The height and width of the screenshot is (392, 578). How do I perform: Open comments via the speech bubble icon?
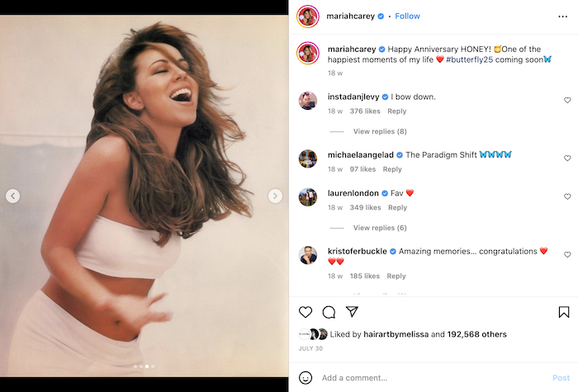pyautogui.click(x=329, y=312)
